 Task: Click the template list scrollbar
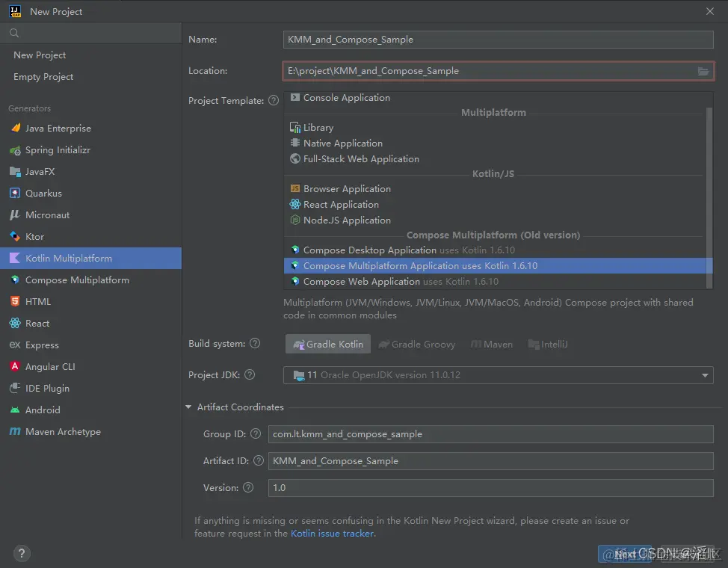tap(709, 197)
